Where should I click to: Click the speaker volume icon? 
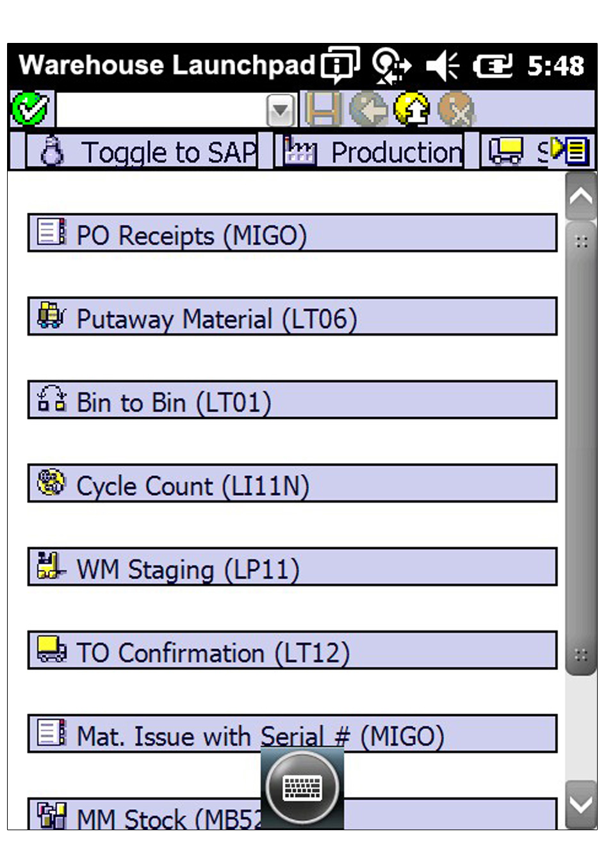pos(443,65)
